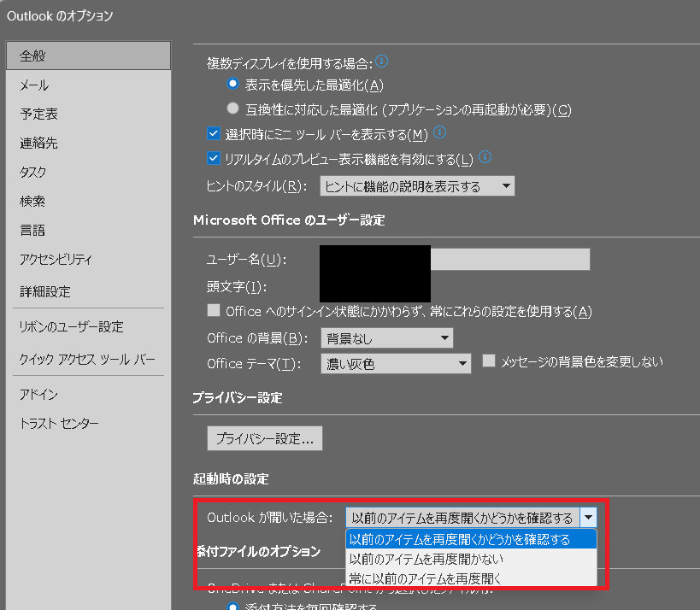Select 表示を優先した最適化 radio button
Viewport: 700px width, 610px height.
(x=232, y=84)
